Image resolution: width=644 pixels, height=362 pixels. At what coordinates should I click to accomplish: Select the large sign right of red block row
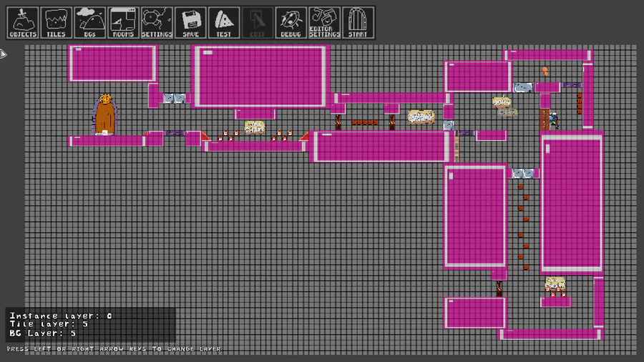pyautogui.click(x=421, y=117)
